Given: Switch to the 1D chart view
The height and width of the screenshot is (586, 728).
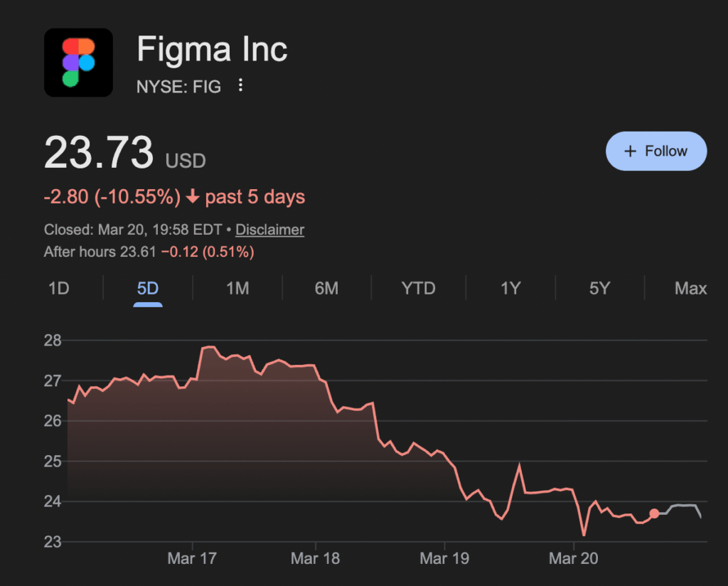Looking at the screenshot, I should (x=59, y=288).
